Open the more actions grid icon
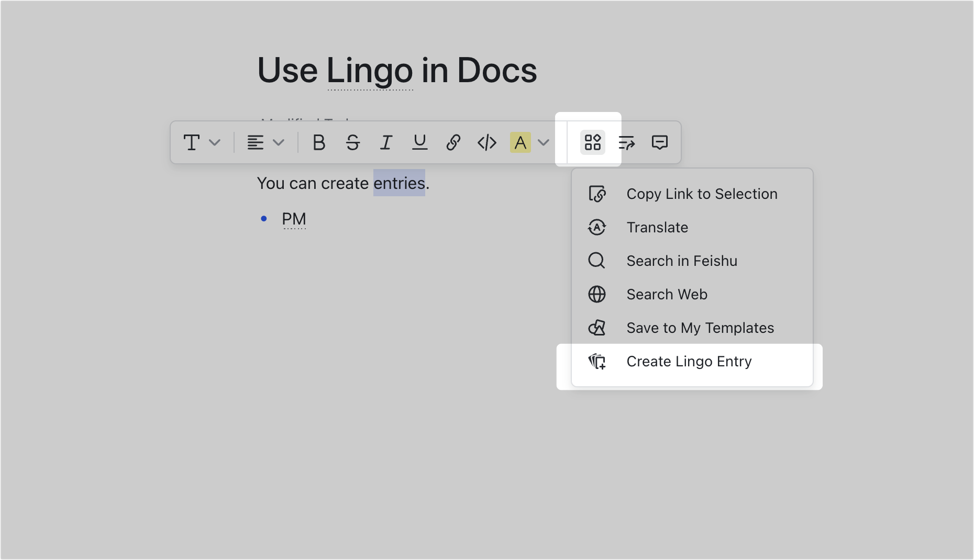The height and width of the screenshot is (560, 974). (x=593, y=142)
